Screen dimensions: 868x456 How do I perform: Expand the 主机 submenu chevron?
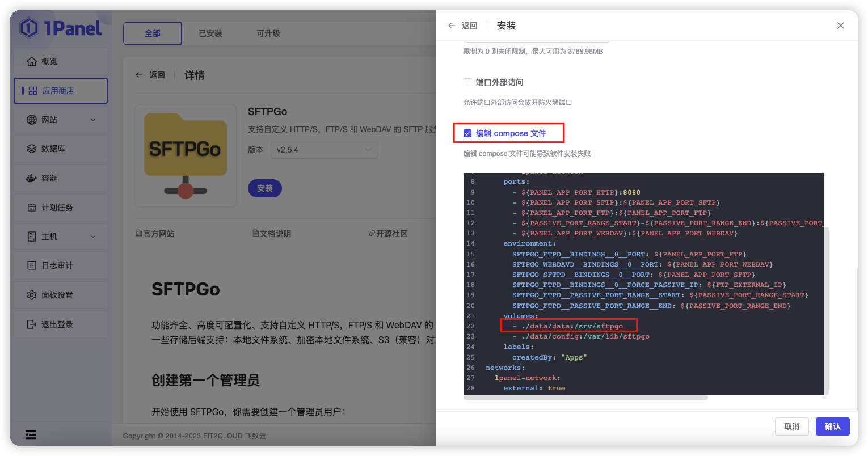click(x=93, y=237)
